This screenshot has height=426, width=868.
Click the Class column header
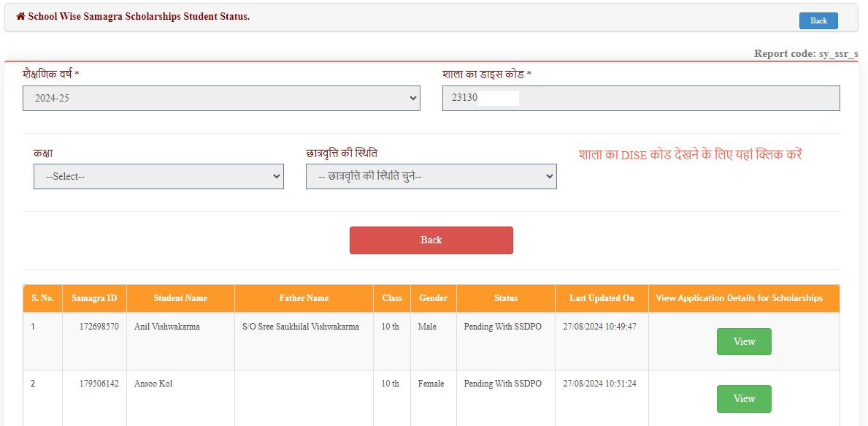[392, 298]
